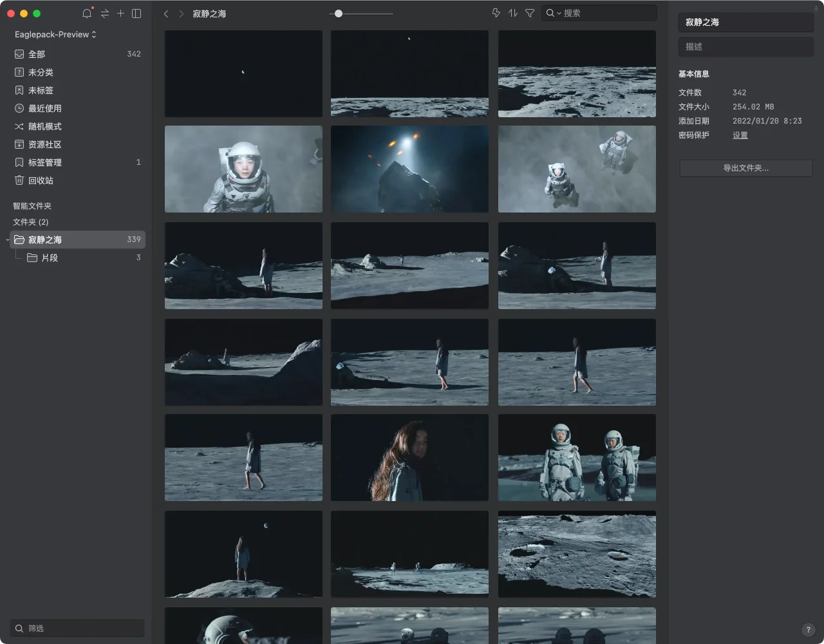The width and height of the screenshot is (824, 644).
Task: Open the filter funnel icon
Action: 530,13
